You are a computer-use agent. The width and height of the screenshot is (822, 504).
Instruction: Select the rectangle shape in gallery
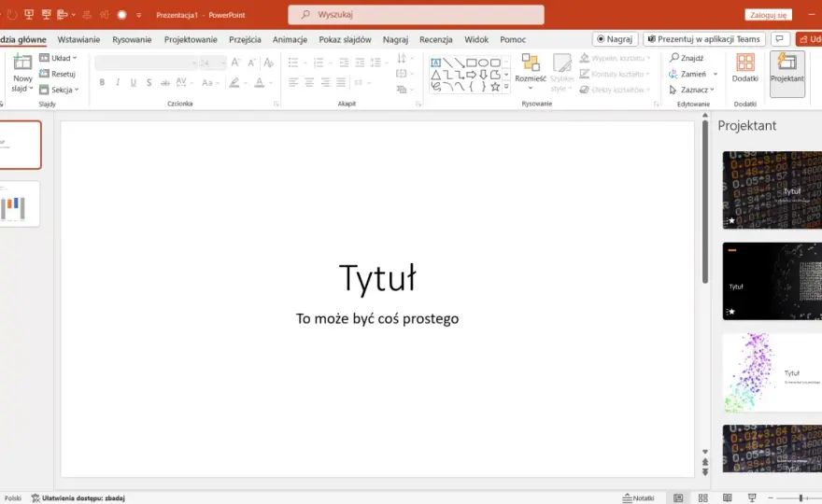pos(472,63)
